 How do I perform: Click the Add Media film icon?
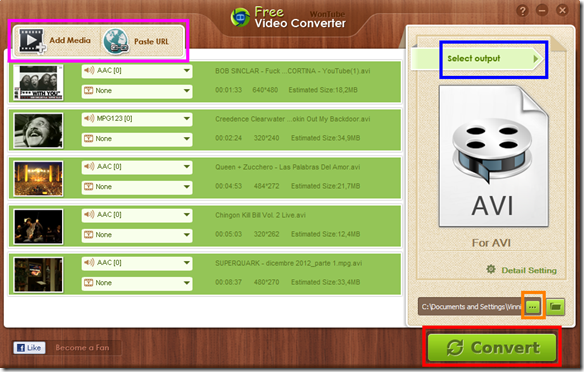pyautogui.click(x=32, y=41)
